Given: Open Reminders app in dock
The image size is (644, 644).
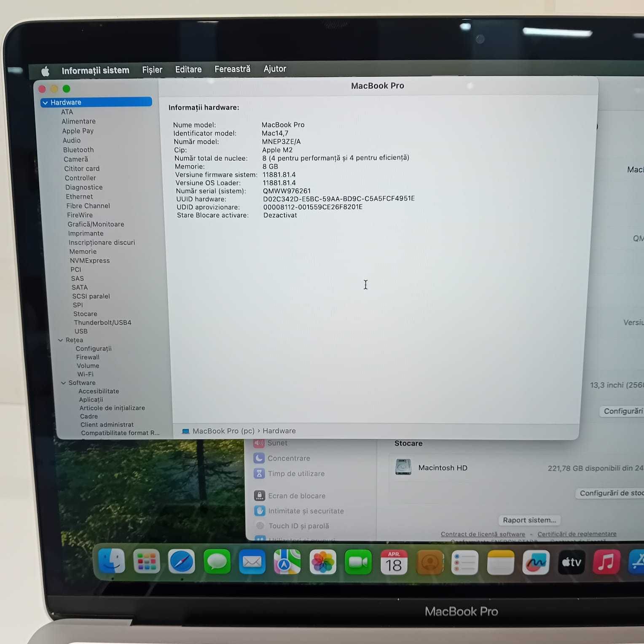Looking at the screenshot, I should pyautogui.click(x=465, y=562).
